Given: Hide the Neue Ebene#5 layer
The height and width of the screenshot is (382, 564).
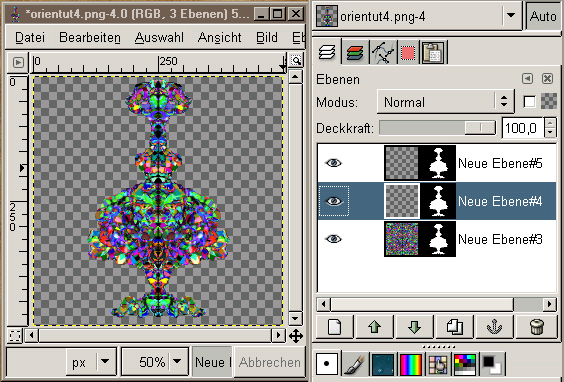Looking at the screenshot, I should coord(333,163).
